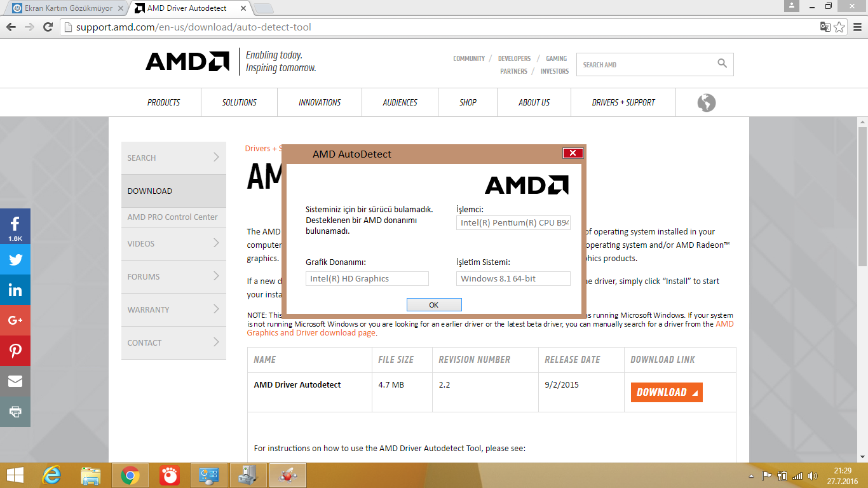The height and width of the screenshot is (488, 868).
Task: Switch to Ekran Kartım Gözükmüyor tab
Action: [64, 8]
